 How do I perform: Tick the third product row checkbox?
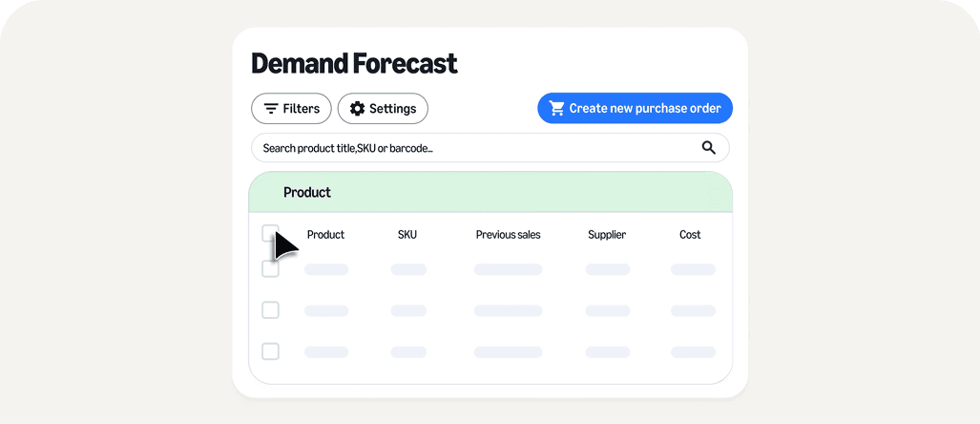(270, 351)
